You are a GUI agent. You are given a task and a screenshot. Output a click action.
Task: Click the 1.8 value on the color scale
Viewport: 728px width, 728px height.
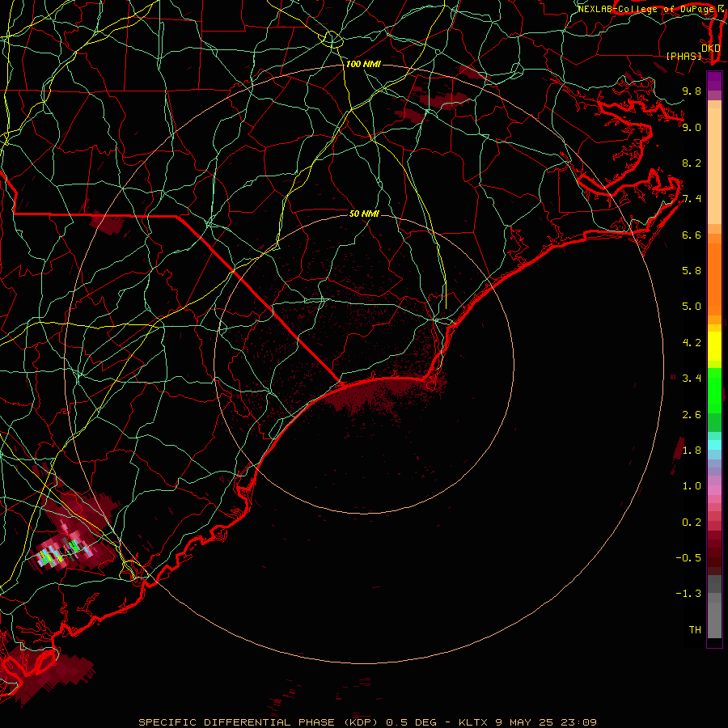tap(692, 451)
